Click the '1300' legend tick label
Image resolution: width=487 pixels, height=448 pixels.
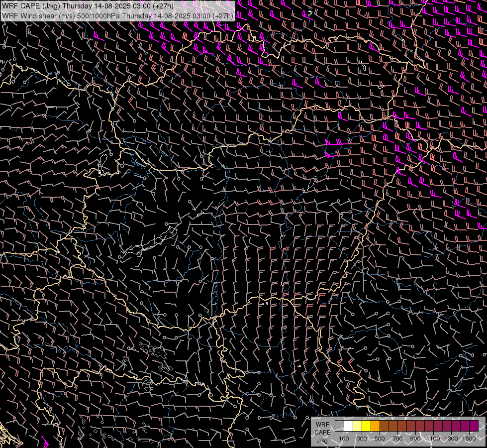point(451,439)
